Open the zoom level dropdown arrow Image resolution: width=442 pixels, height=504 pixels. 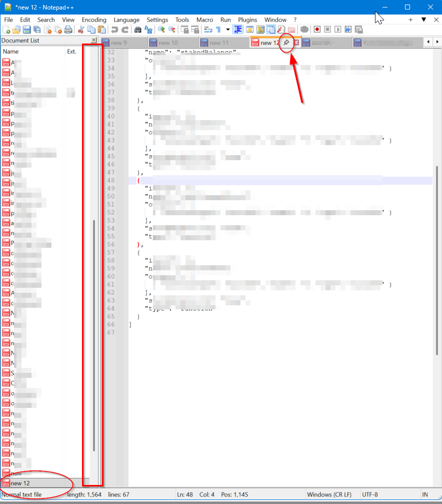click(x=227, y=30)
